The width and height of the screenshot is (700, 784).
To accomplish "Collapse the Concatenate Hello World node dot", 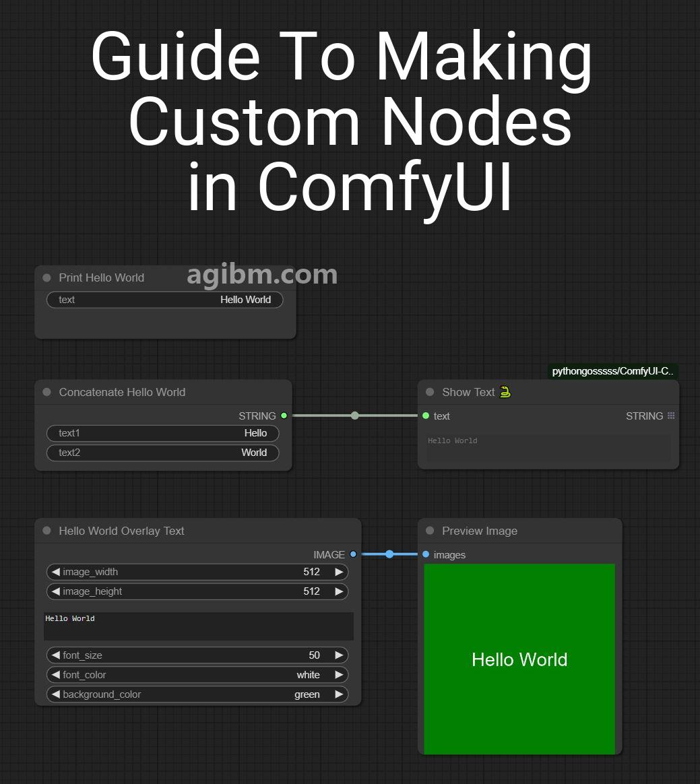I will (47, 392).
